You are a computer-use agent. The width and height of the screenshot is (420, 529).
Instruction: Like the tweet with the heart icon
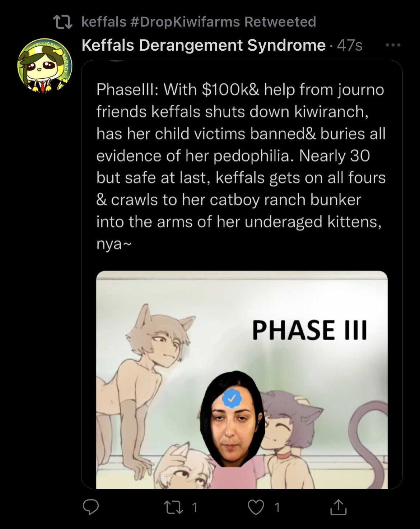256,507
